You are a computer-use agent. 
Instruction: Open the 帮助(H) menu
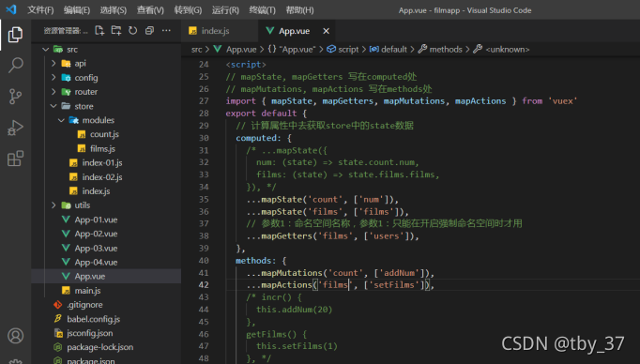299,9
